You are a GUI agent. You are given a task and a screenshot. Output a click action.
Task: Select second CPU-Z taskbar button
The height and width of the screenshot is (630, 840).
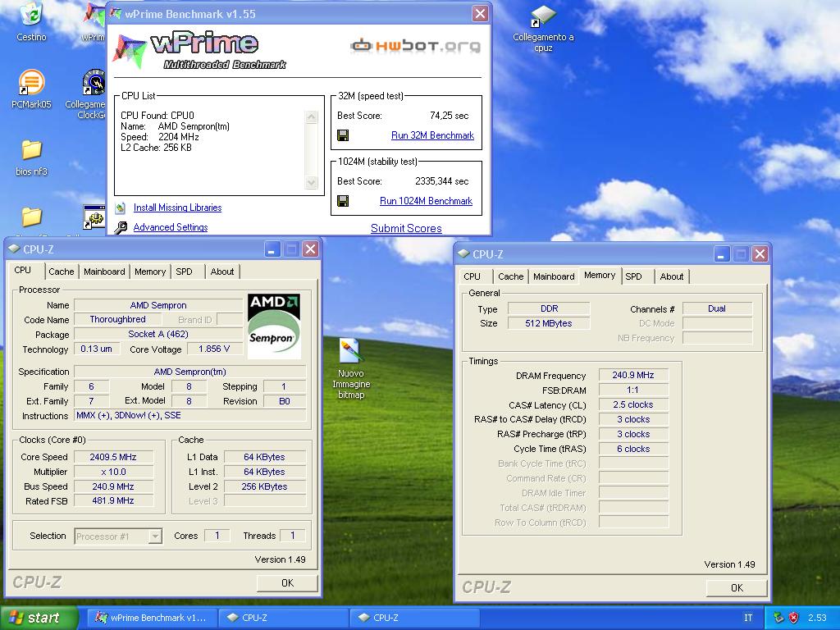413,618
